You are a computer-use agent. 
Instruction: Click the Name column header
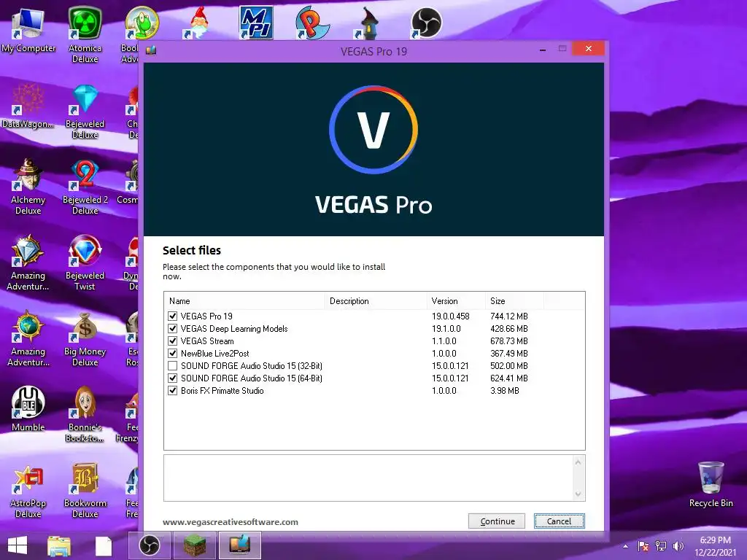245,301
